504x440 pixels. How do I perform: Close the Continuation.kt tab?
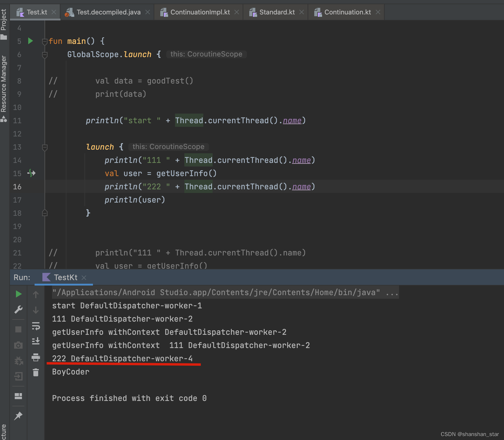pos(378,12)
